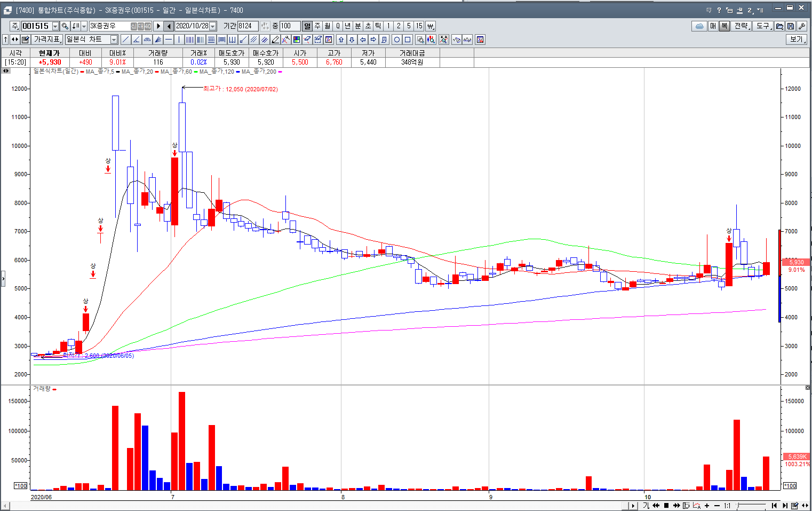Click the 거래대금 column header

click(412, 53)
